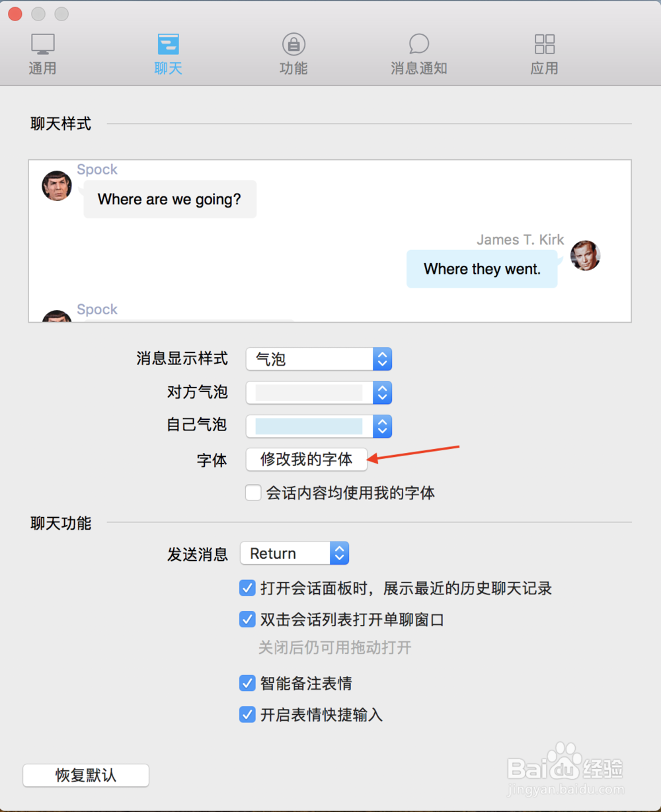Select the 对方气泡 color swatch
661x812 pixels.
[307, 393]
